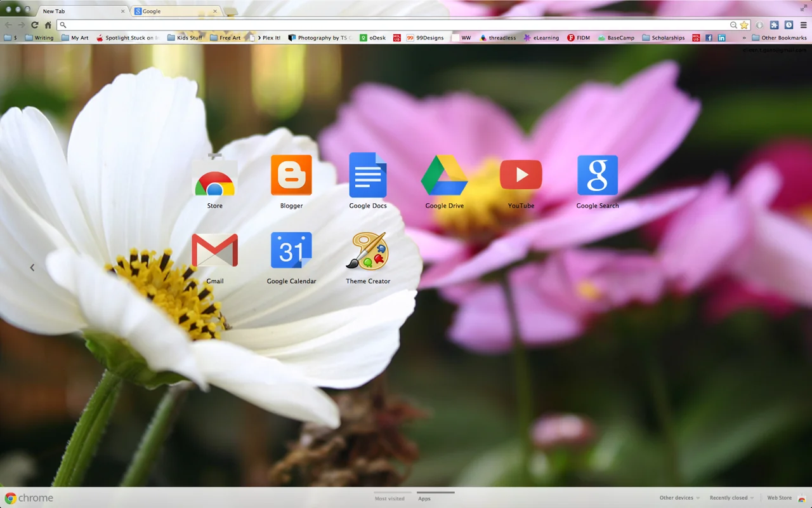Image resolution: width=812 pixels, height=508 pixels.
Task: Select the Apps section
Action: [x=424, y=498]
